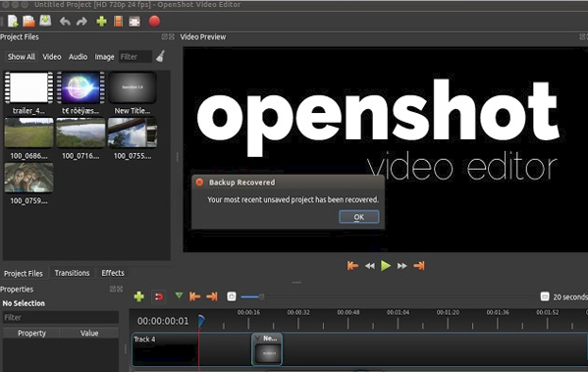Undo the last action

pos(65,22)
